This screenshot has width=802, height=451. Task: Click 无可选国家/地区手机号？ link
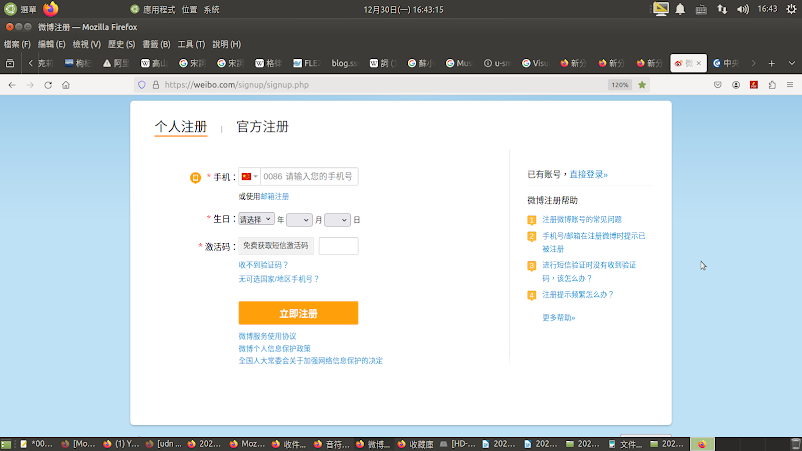[x=279, y=279]
